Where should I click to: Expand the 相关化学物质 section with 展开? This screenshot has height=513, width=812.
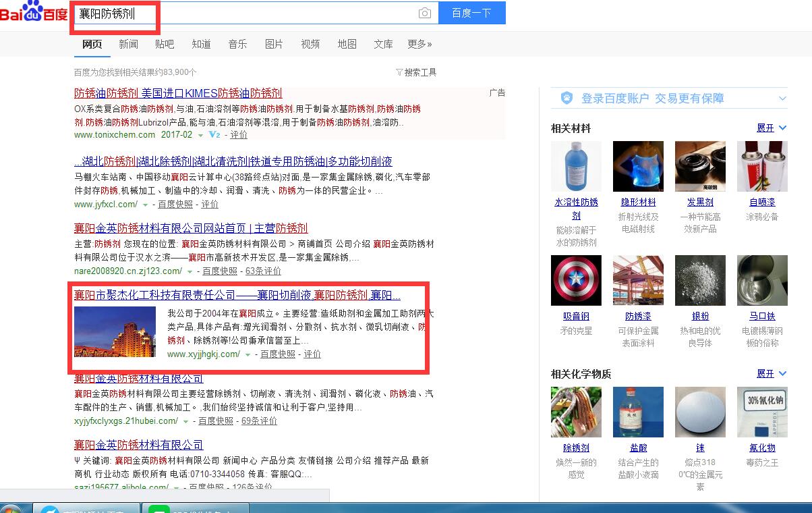(x=772, y=373)
